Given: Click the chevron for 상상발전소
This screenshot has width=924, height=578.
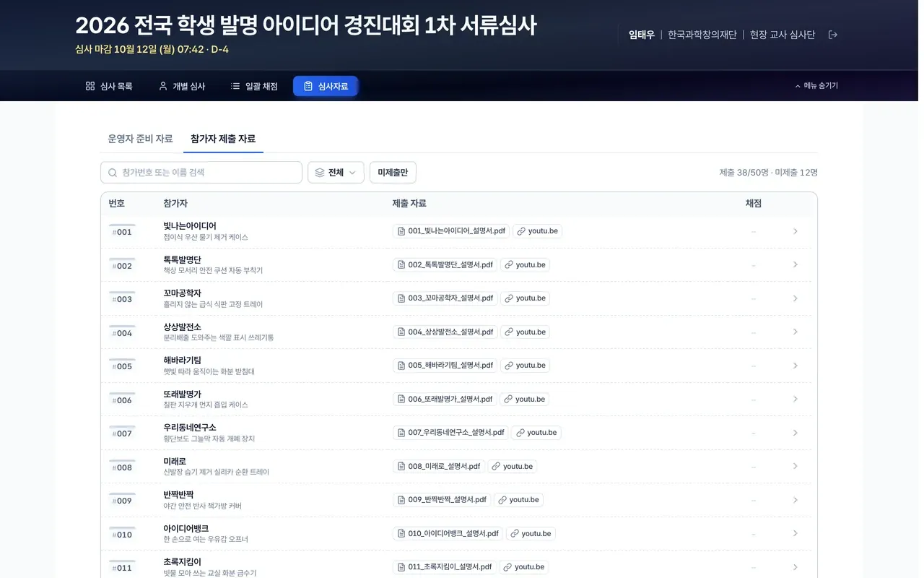Looking at the screenshot, I should pyautogui.click(x=795, y=332).
